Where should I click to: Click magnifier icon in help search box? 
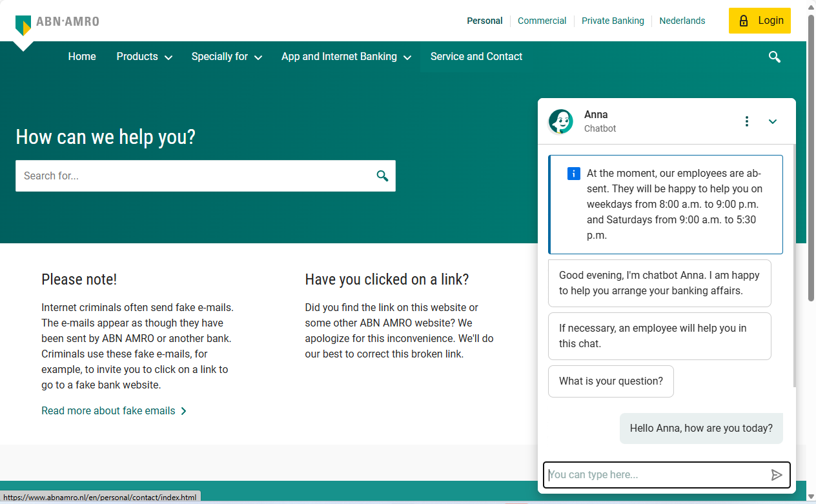point(382,176)
